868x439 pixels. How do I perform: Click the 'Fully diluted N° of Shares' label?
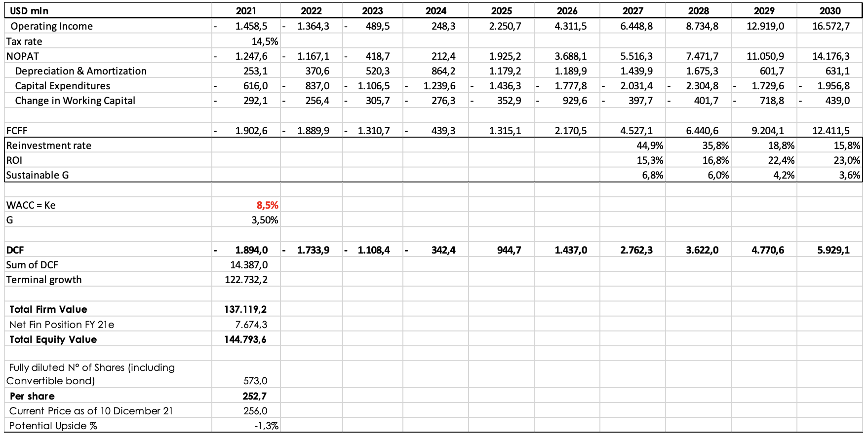click(91, 374)
